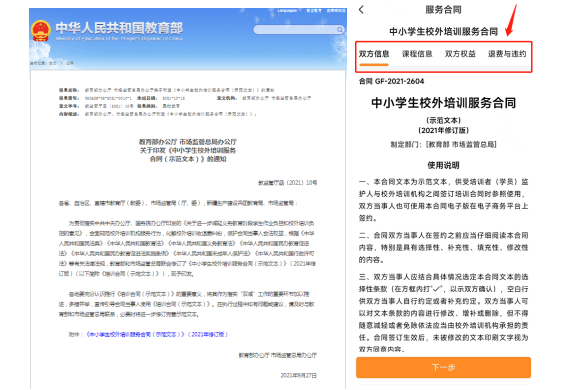
Task: Go to the 退费与违约 tab
Action: point(507,54)
